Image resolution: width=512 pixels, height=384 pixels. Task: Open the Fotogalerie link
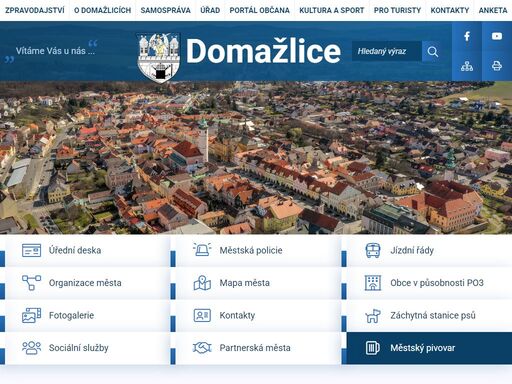(x=71, y=315)
